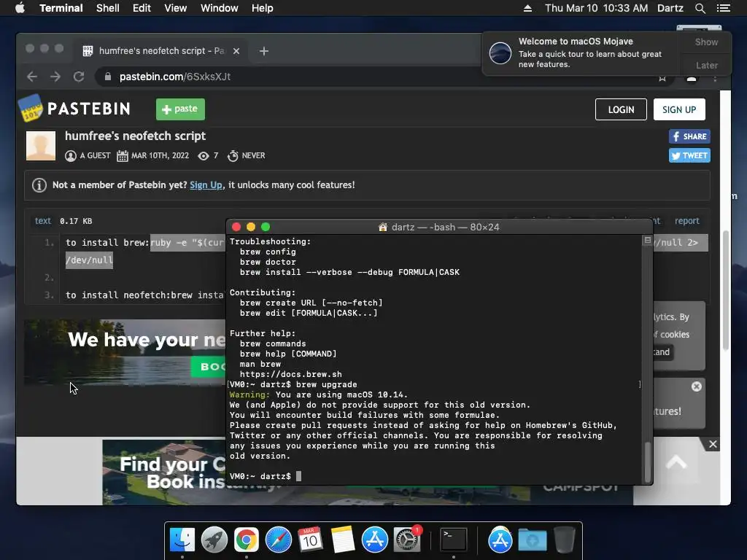Click the eject icon in menu bar
Image resolution: width=747 pixels, height=560 pixels.
coord(527,8)
